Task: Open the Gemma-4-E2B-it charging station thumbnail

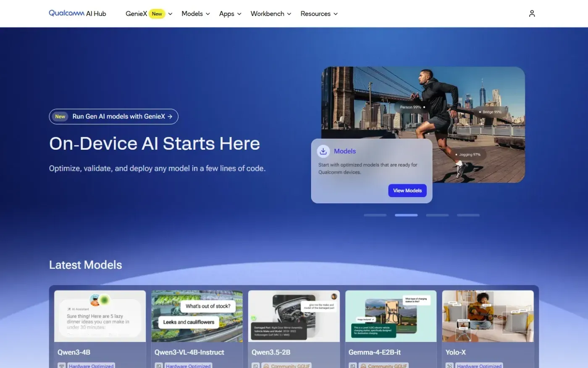Action: pyautogui.click(x=391, y=316)
